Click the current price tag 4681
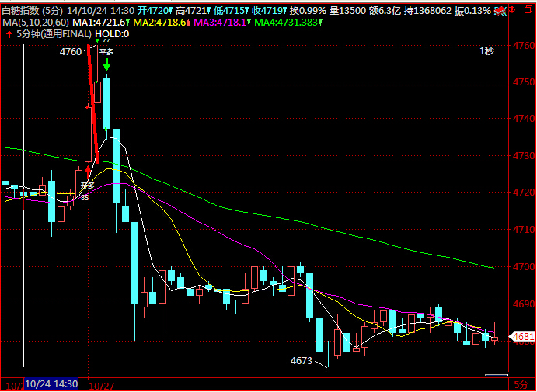This screenshot has height=392, width=537. 523,337
